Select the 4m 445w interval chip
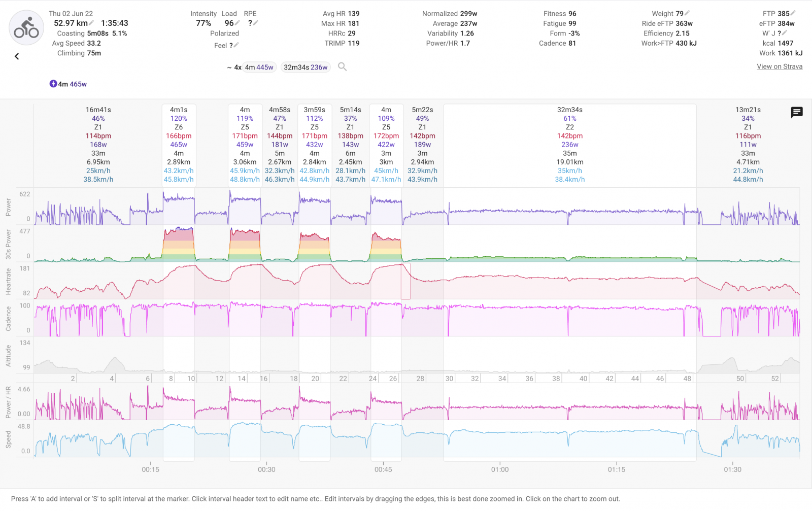 click(x=259, y=67)
